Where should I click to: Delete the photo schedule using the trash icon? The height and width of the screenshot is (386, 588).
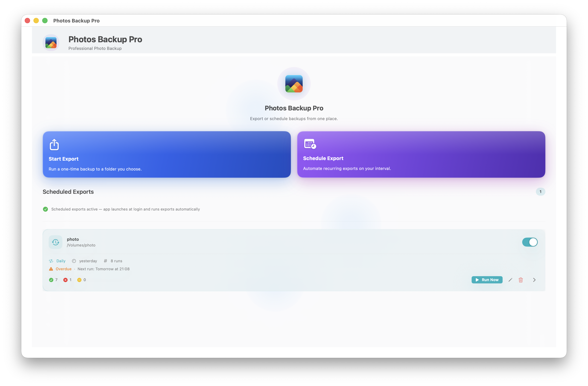click(x=521, y=280)
